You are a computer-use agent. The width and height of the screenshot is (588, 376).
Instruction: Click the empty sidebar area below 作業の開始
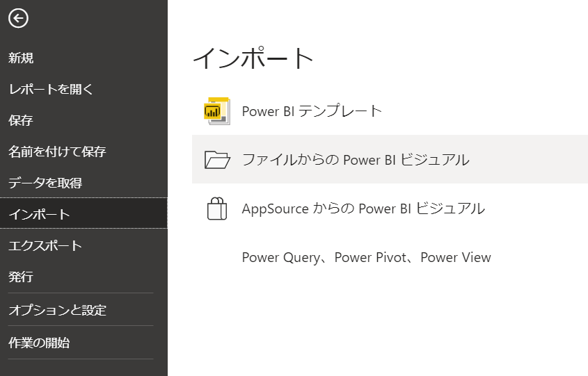pos(84,368)
